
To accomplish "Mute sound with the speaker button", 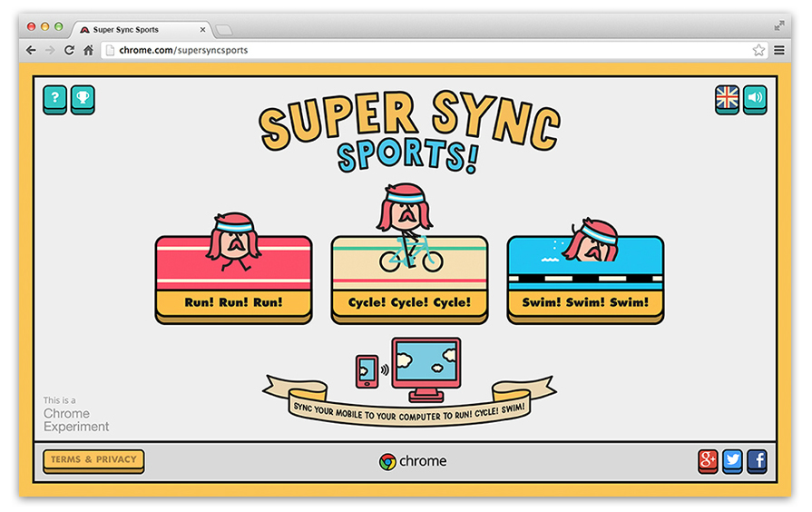I will pyautogui.click(x=755, y=99).
